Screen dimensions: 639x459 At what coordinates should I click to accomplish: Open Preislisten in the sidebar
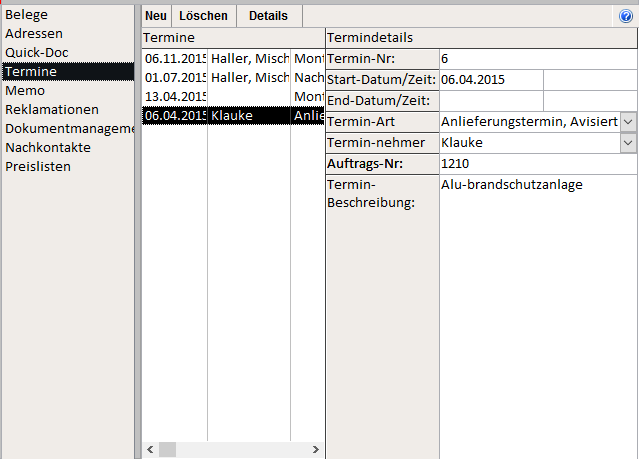[38, 166]
